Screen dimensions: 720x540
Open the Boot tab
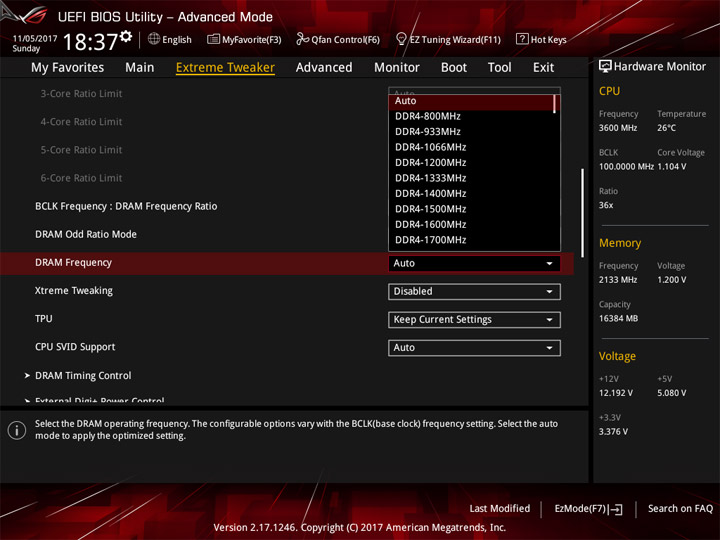pos(454,68)
